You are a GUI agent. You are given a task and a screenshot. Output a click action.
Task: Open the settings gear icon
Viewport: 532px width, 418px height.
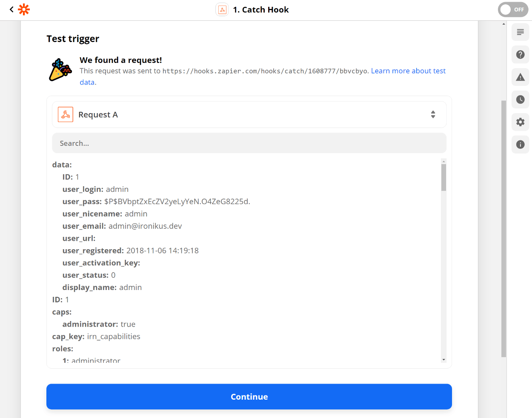click(x=520, y=122)
